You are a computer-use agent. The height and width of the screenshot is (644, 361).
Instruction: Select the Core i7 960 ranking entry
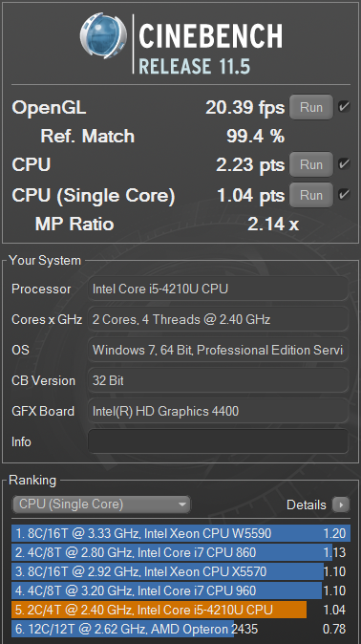[x=180, y=590]
